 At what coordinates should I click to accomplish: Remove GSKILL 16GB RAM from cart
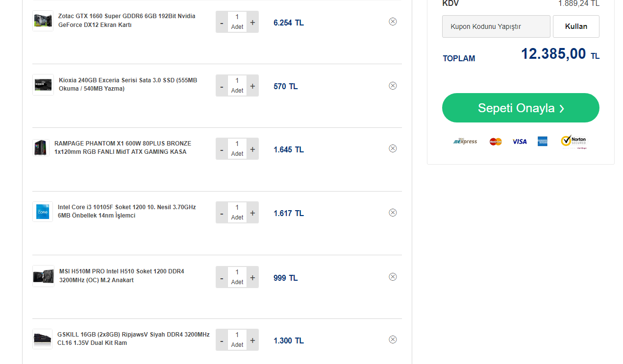pyautogui.click(x=393, y=340)
